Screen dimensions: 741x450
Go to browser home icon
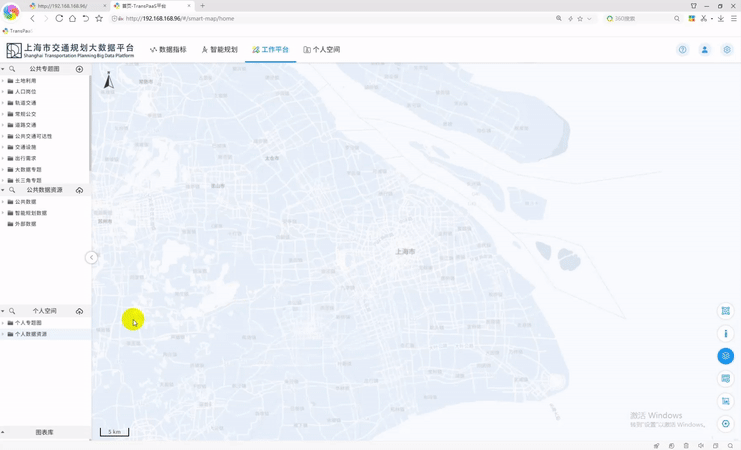coord(72,18)
